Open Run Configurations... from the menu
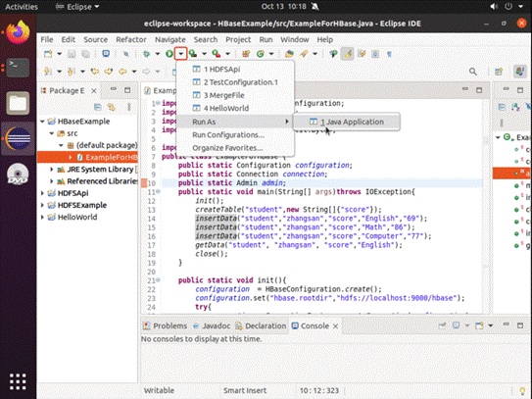Viewport: 532px width, 399px height. coord(235,135)
